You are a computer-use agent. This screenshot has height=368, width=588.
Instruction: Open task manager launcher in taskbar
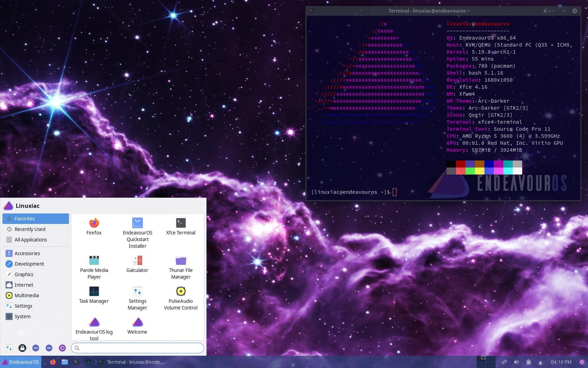pos(89,362)
